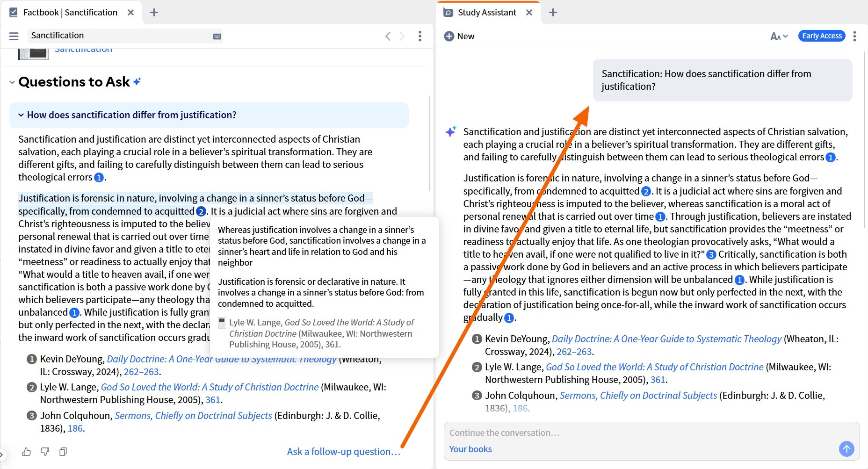This screenshot has width=868, height=469.
Task: Collapse the Questions to Ask section
Action: click(x=12, y=82)
